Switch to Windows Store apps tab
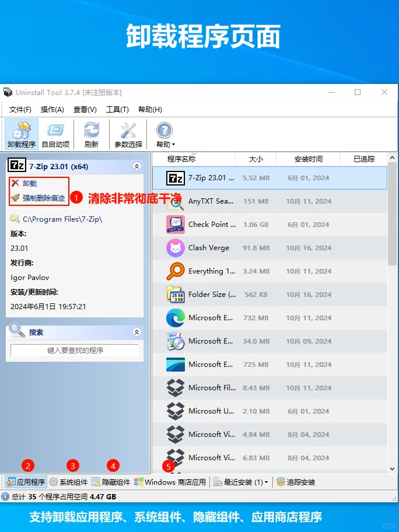 pyautogui.click(x=170, y=482)
